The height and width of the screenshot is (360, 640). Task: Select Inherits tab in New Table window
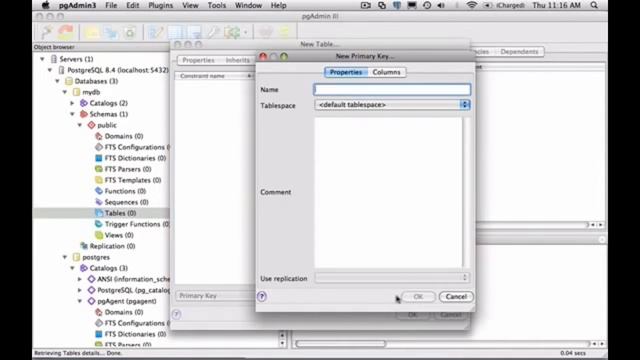click(237, 60)
